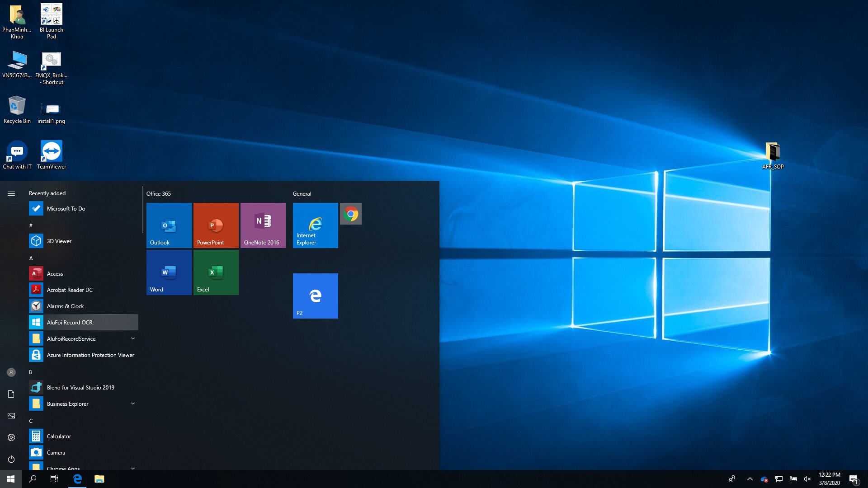Screen dimensions: 868x488
Task: Open the OneNote 2016 tile
Action: (x=263, y=225)
